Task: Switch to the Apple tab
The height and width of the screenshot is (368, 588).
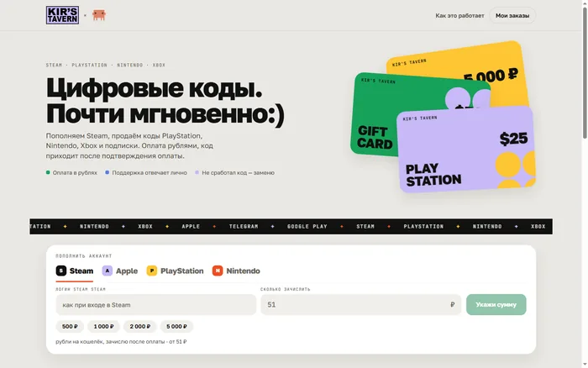Action: tap(120, 271)
